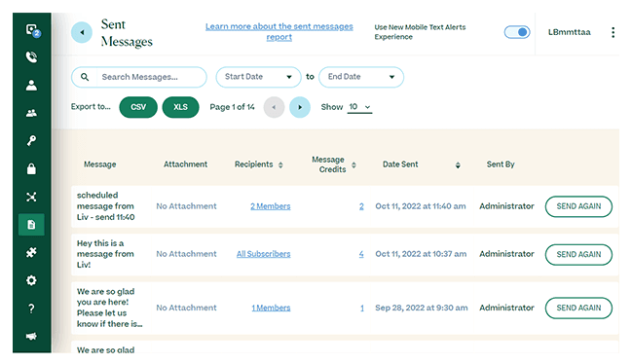Open the key icon in sidebar
Screen dimensions: 632x364
point(31,140)
